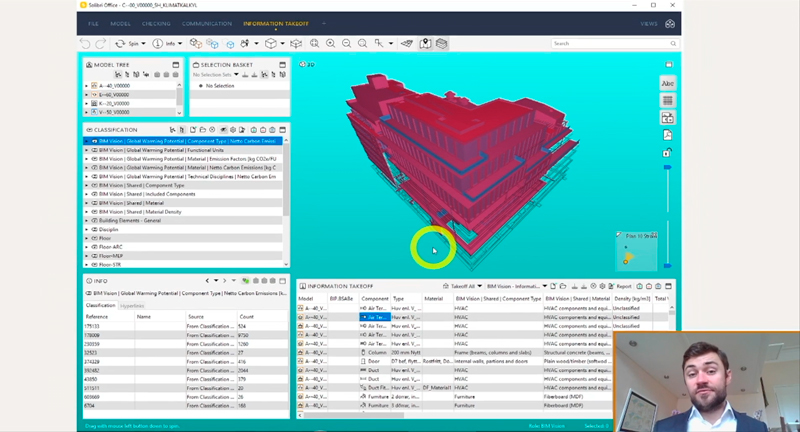800x432 pixels.
Task: Click the Report button in Information Takeoff
Action: 622,286
